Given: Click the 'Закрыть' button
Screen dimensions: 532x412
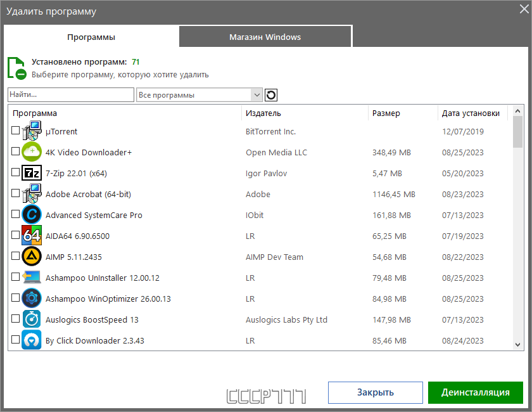Looking at the screenshot, I should coord(375,392).
